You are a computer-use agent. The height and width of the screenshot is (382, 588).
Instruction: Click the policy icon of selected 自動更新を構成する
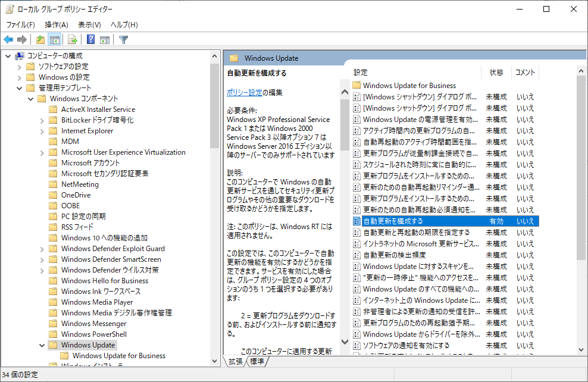pyautogui.click(x=356, y=221)
